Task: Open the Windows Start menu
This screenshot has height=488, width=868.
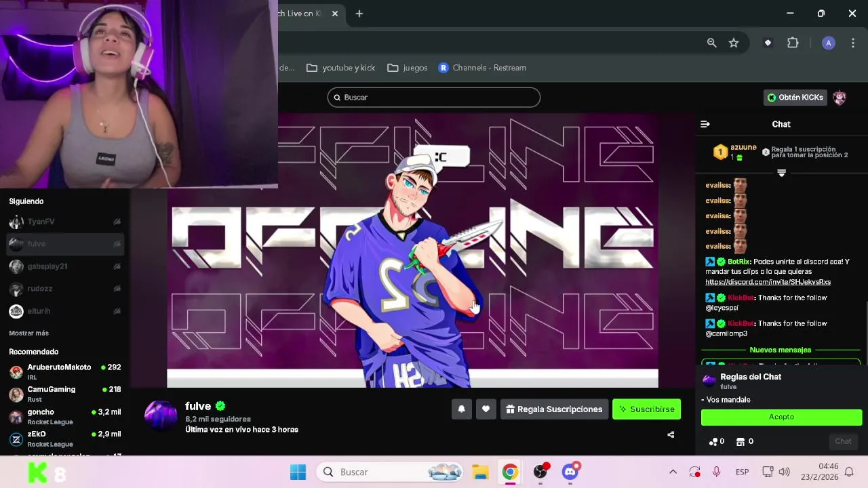Action: (298, 472)
